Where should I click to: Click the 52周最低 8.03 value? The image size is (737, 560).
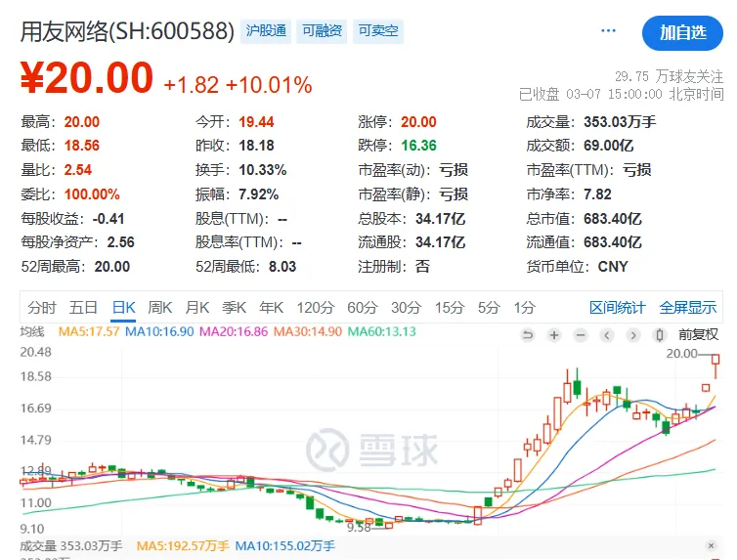tap(282, 267)
